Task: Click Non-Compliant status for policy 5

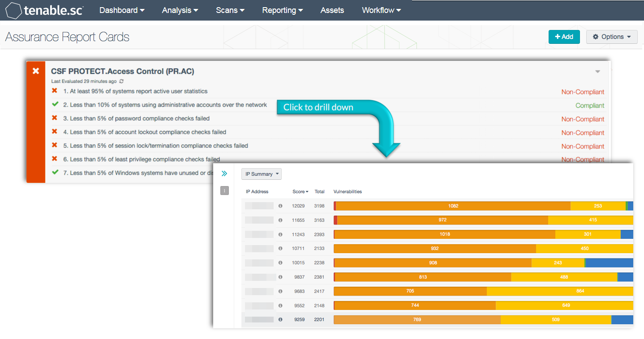Action: [x=583, y=146]
